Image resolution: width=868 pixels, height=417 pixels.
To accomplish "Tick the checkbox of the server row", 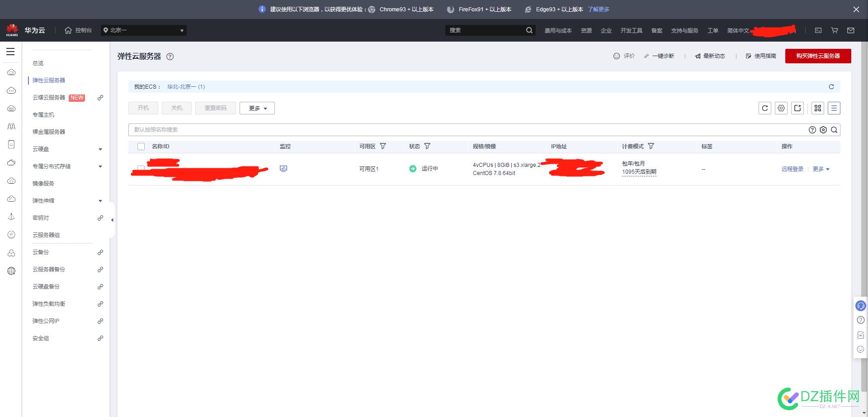I will pos(141,169).
